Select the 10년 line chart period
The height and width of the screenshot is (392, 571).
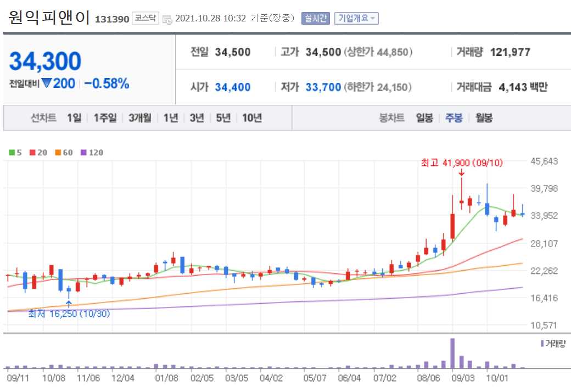[252, 117]
